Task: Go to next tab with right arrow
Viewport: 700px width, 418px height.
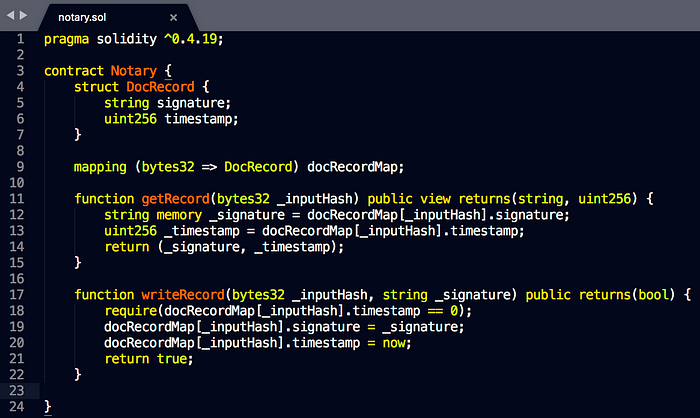Action: coord(23,15)
